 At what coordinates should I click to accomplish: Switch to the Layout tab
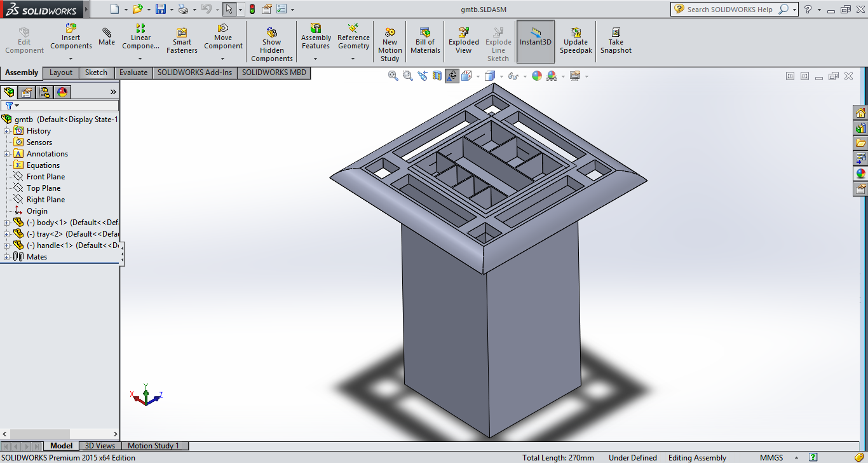click(61, 73)
